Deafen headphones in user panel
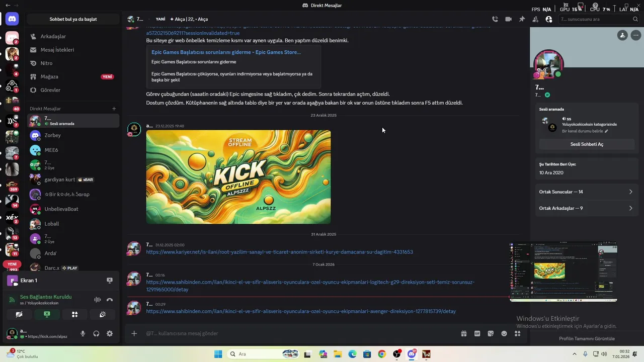 pyautogui.click(x=96, y=333)
